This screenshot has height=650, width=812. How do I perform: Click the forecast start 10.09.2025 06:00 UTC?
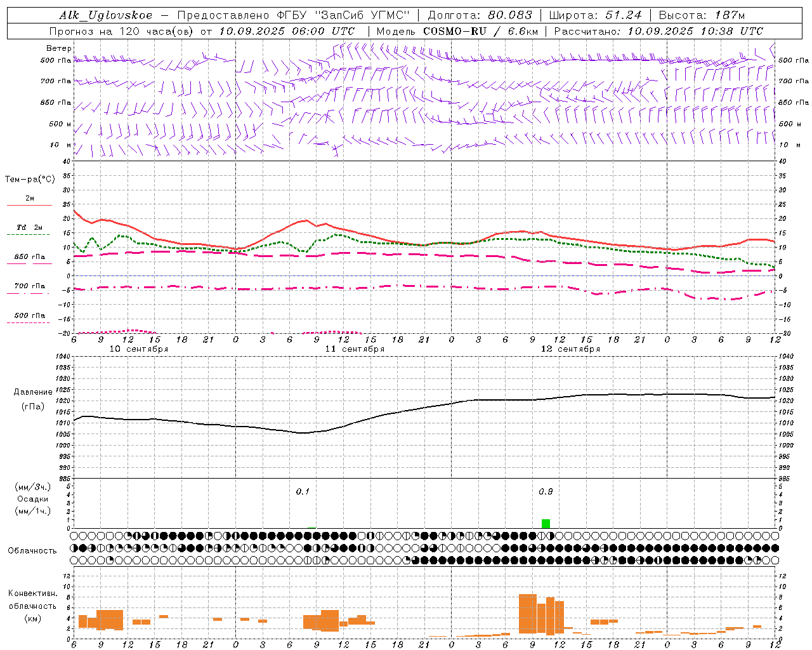(287, 31)
